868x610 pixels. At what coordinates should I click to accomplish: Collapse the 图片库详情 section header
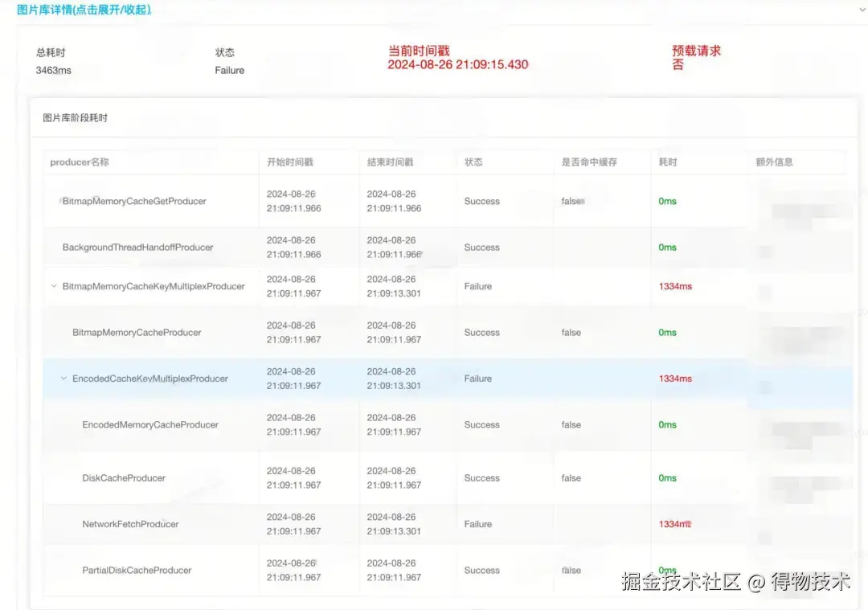coord(84,10)
